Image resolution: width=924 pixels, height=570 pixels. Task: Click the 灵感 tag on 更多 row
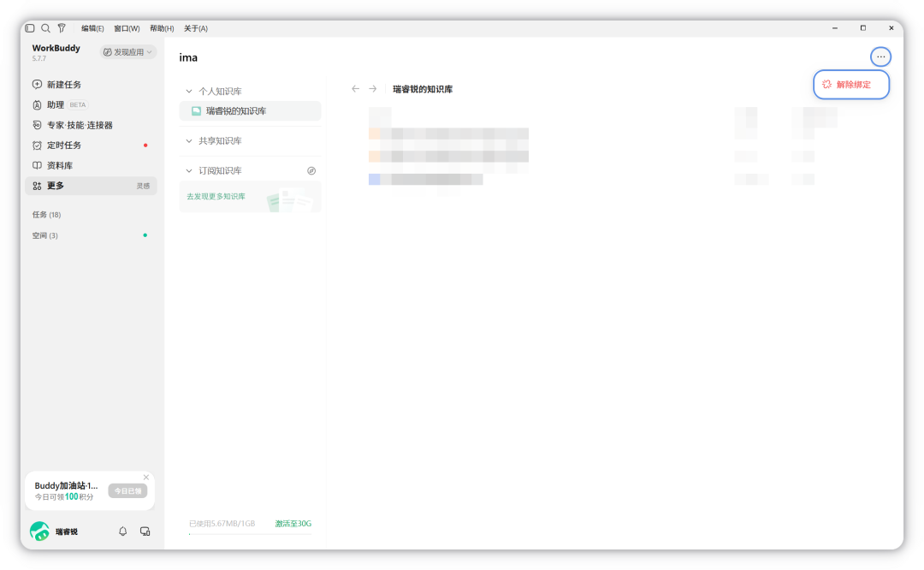pyautogui.click(x=143, y=186)
